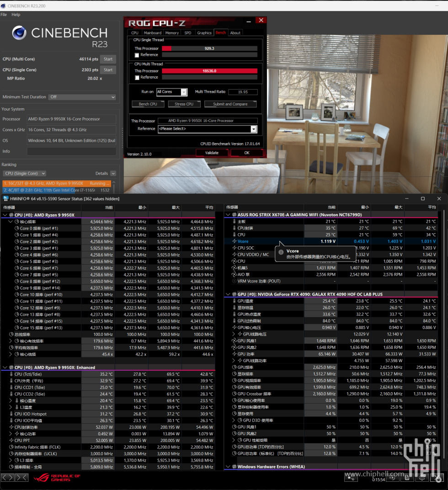This screenshot has width=448, height=490.
Task: Tick Reference checkbox under CPU Multi Thread
Action: pyautogui.click(x=137, y=78)
